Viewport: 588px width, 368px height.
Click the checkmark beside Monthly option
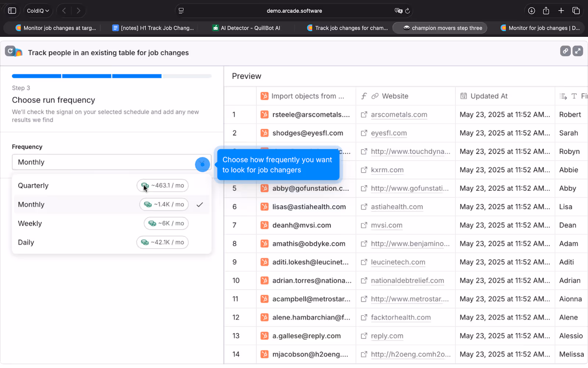[200, 205]
